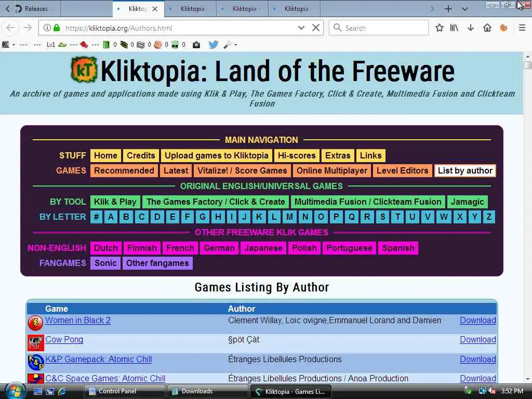Screen dimensions: 532x399
Task: Expand the address bar history dropdown
Action: click(x=301, y=28)
